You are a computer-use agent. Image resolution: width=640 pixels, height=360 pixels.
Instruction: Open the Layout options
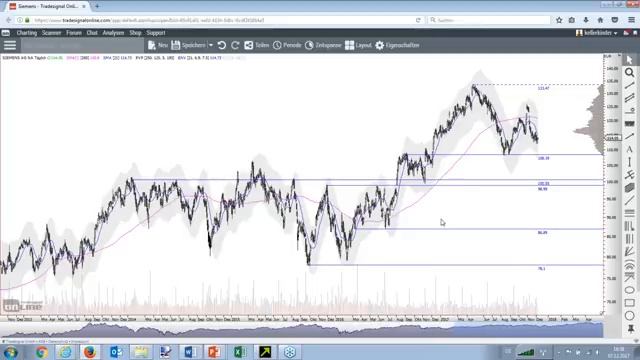(x=358, y=45)
